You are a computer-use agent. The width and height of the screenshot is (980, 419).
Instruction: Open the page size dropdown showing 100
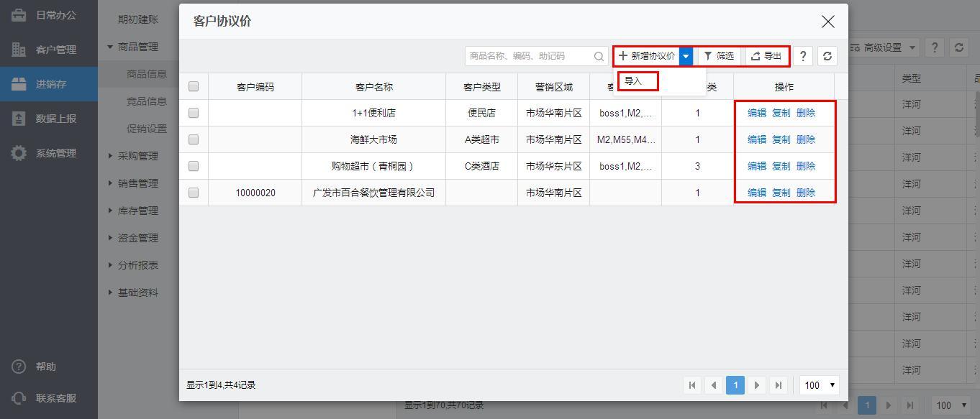819,385
